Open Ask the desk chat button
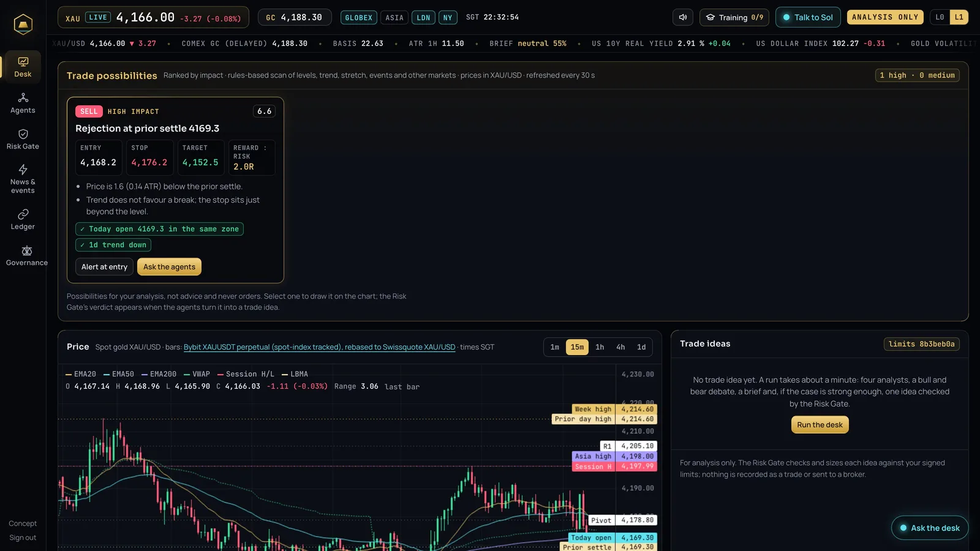Screen dimensions: 980x551 click(x=929, y=528)
